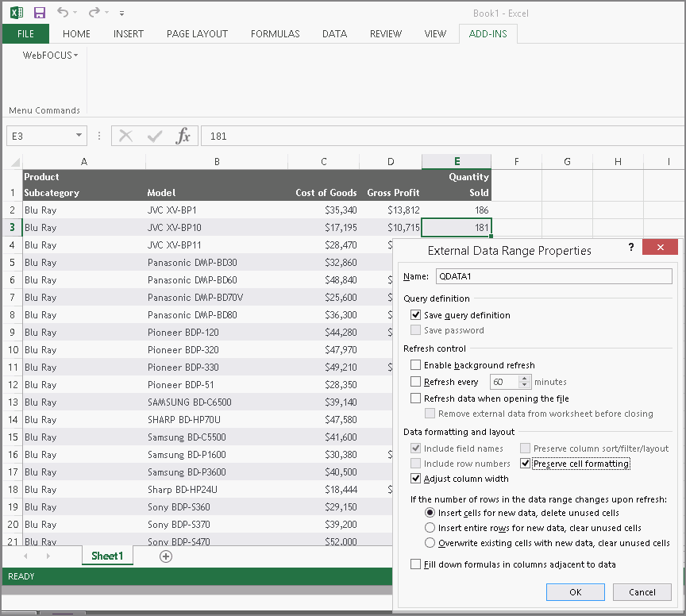Click the Sheet1 tab
The width and height of the screenshot is (686, 616).
tap(107, 556)
